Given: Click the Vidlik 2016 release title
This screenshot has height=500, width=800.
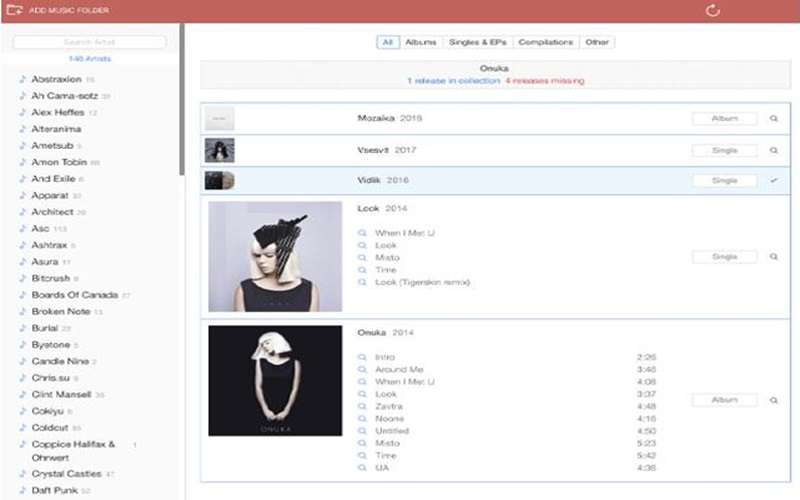Looking at the screenshot, I should (383, 181).
